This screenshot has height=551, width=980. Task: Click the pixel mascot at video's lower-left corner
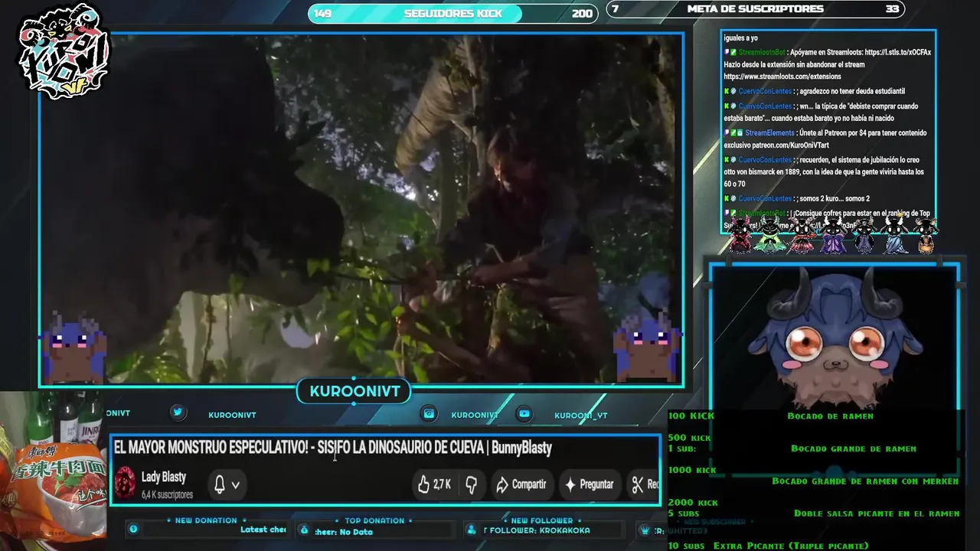(74, 347)
